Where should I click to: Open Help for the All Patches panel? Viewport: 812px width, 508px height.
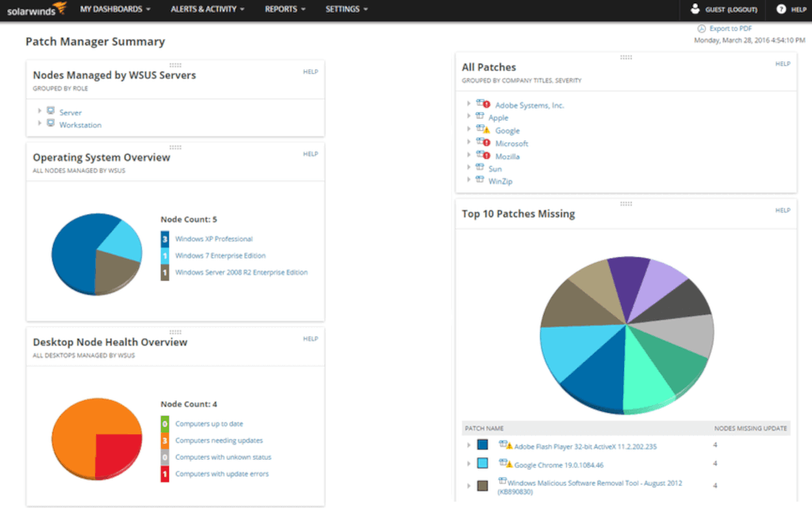click(x=783, y=63)
